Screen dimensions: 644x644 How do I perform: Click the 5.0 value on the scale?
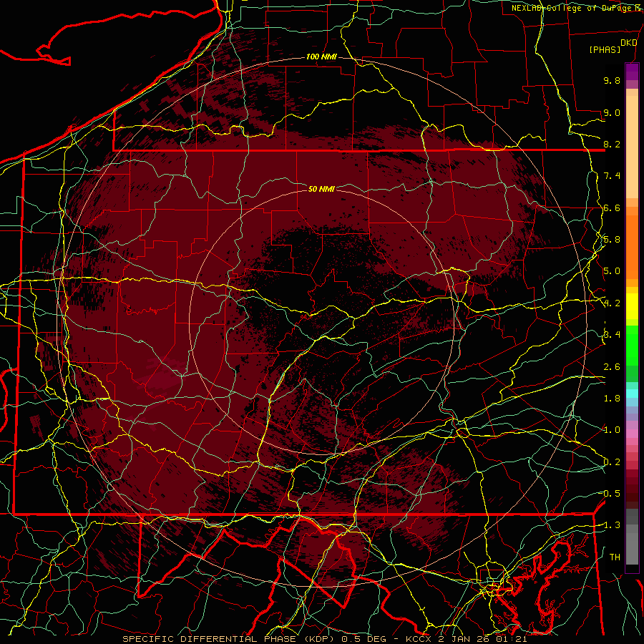point(612,271)
